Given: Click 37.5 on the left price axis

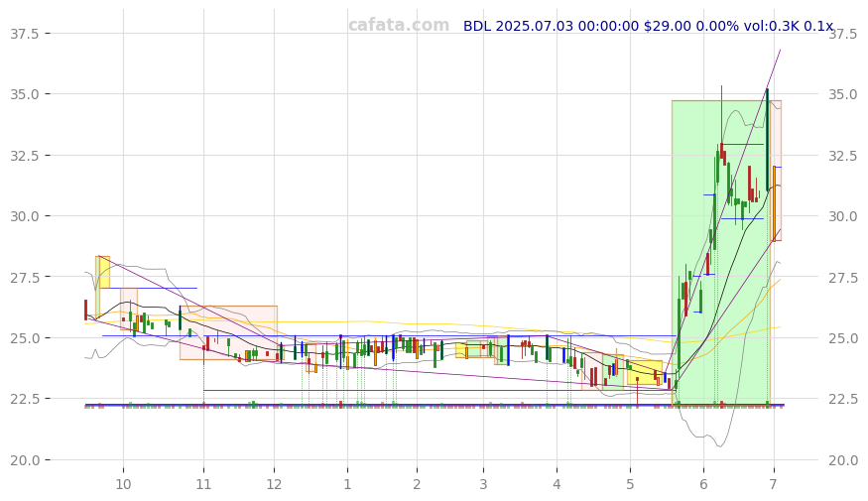Looking at the screenshot, I should (x=25, y=34).
